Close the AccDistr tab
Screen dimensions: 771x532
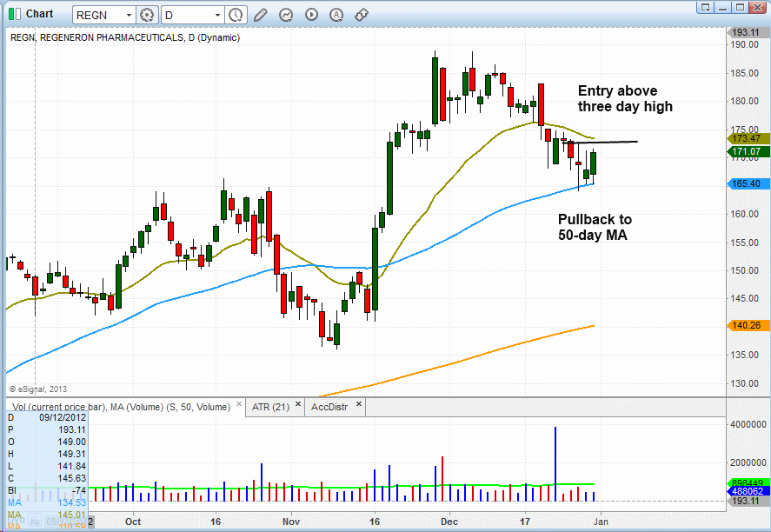[359, 405]
